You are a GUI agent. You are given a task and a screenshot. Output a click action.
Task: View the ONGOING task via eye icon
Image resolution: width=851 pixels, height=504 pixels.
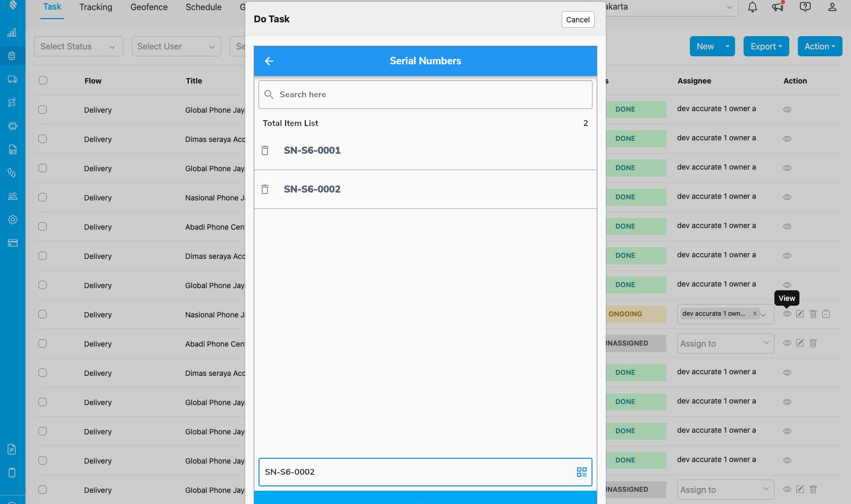point(787,314)
